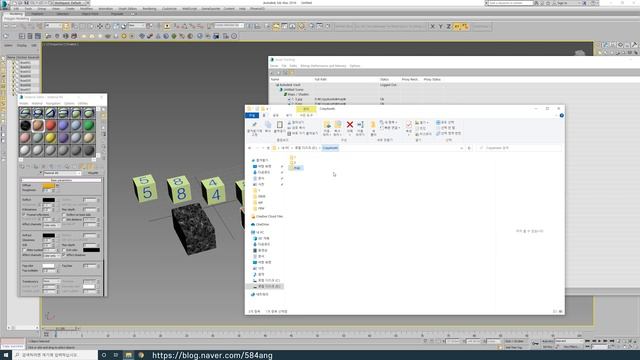The height and width of the screenshot is (360, 640).
Task: Click the Move to folder icon in Explorer
Action: (x=327, y=124)
